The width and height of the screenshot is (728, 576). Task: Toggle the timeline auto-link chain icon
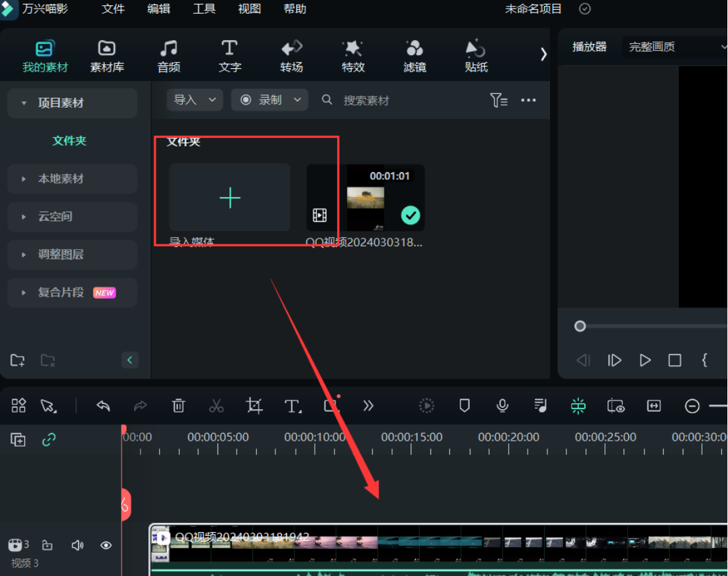pyautogui.click(x=49, y=440)
